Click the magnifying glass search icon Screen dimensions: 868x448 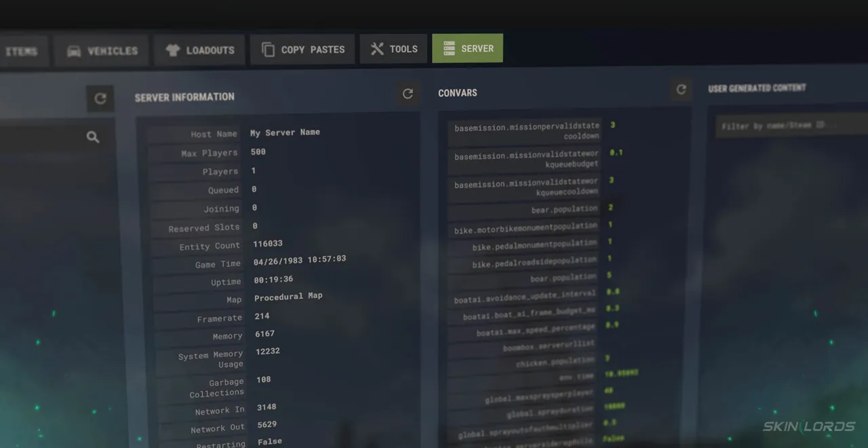pyautogui.click(x=93, y=137)
